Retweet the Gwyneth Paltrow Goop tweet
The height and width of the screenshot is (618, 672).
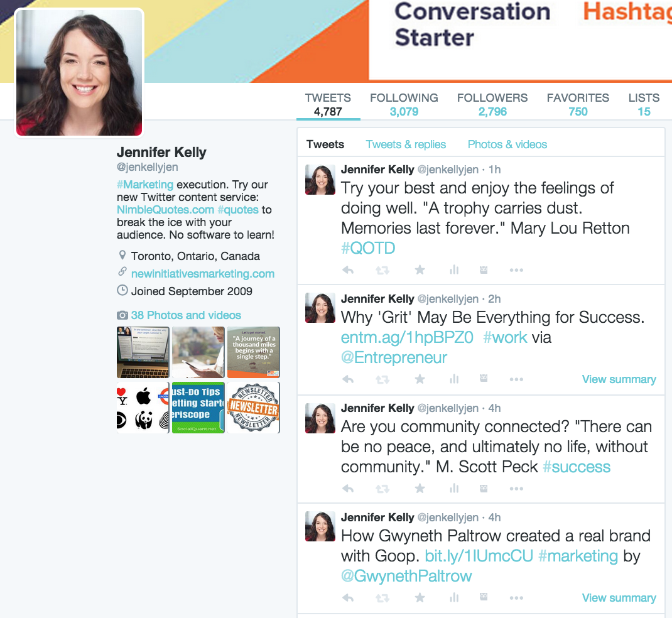click(x=382, y=598)
